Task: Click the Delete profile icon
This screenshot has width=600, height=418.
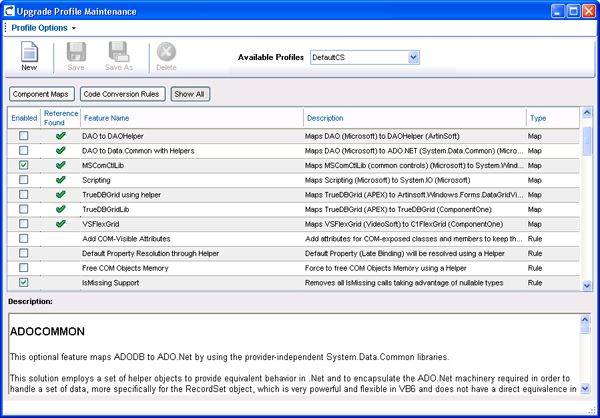Action: tap(166, 52)
